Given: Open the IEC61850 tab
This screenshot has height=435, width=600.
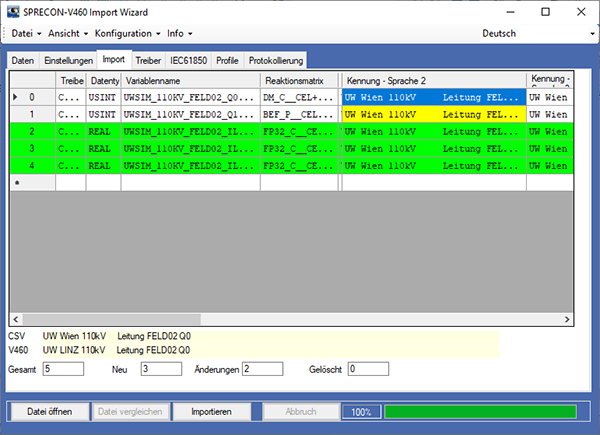Looking at the screenshot, I should click(x=188, y=60).
